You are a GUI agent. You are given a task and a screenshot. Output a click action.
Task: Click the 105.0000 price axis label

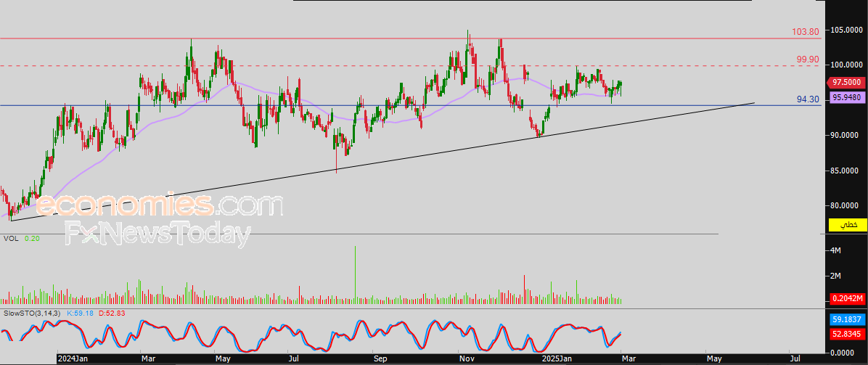point(847,29)
